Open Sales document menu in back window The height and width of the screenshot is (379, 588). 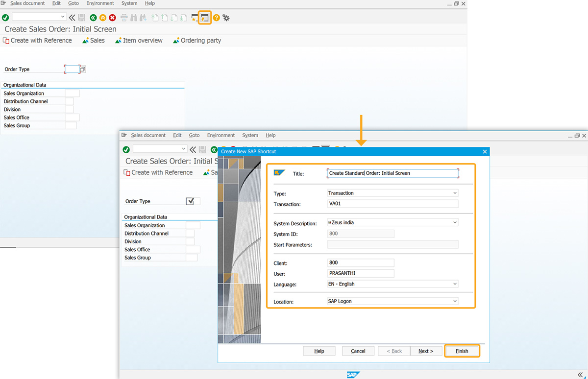point(27,3)
